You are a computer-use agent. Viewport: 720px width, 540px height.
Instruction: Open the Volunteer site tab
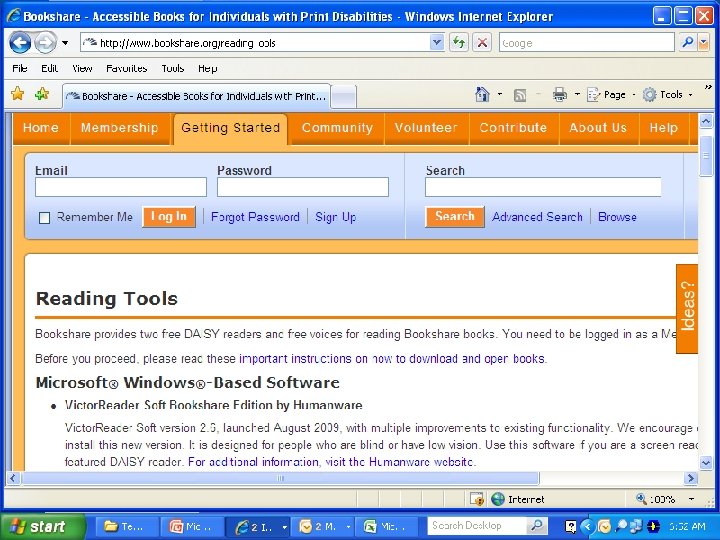pos(426,128)
